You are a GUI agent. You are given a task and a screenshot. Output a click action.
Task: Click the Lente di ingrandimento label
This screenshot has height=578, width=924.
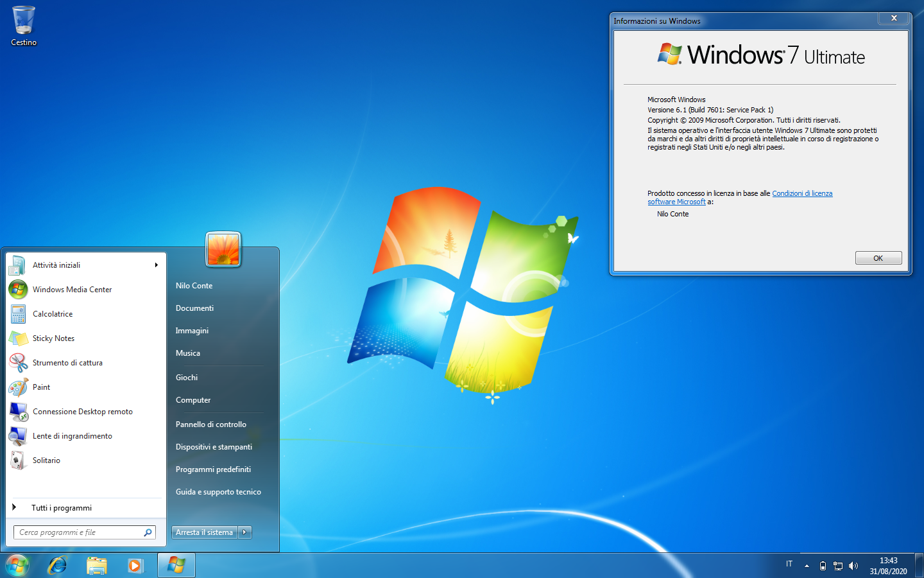click(73, 436)
